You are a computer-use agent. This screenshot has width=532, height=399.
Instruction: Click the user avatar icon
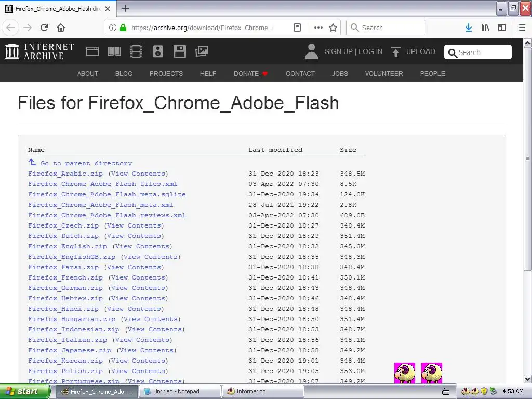coord(312,51)
